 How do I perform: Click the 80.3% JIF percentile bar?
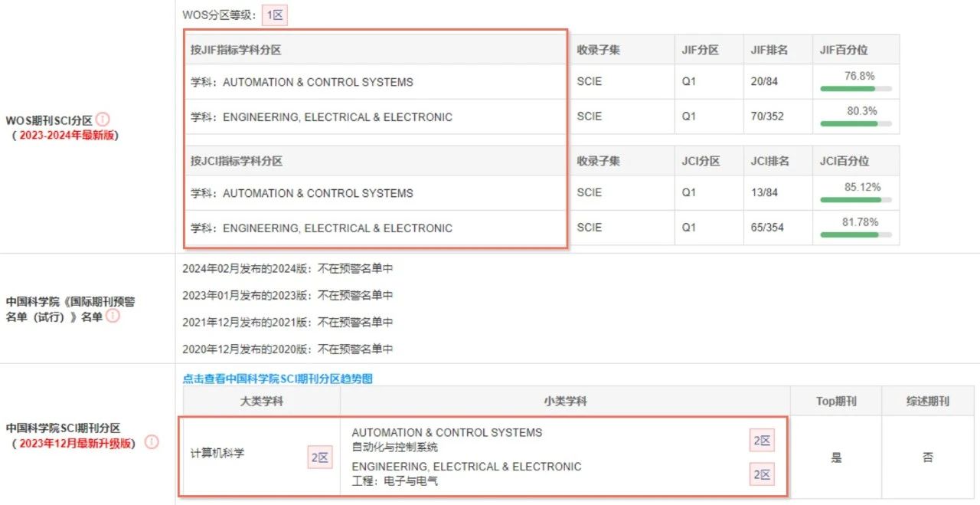coord(856,123)
